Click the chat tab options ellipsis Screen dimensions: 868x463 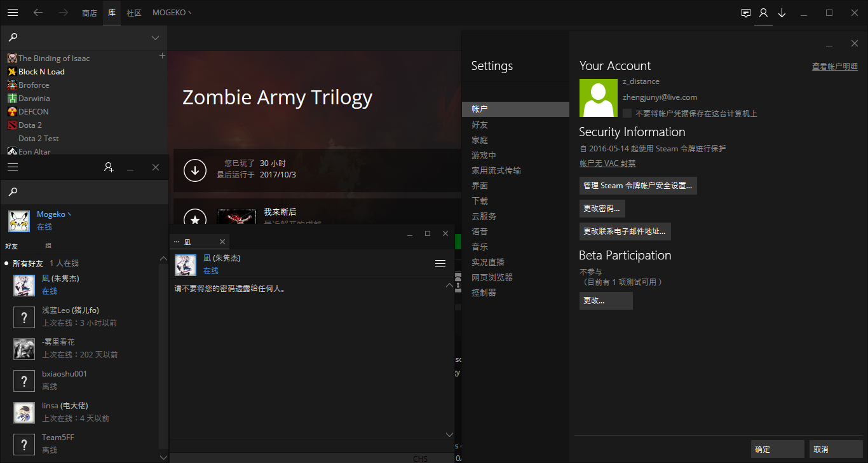pyautogui.click(x=177, y=242)
